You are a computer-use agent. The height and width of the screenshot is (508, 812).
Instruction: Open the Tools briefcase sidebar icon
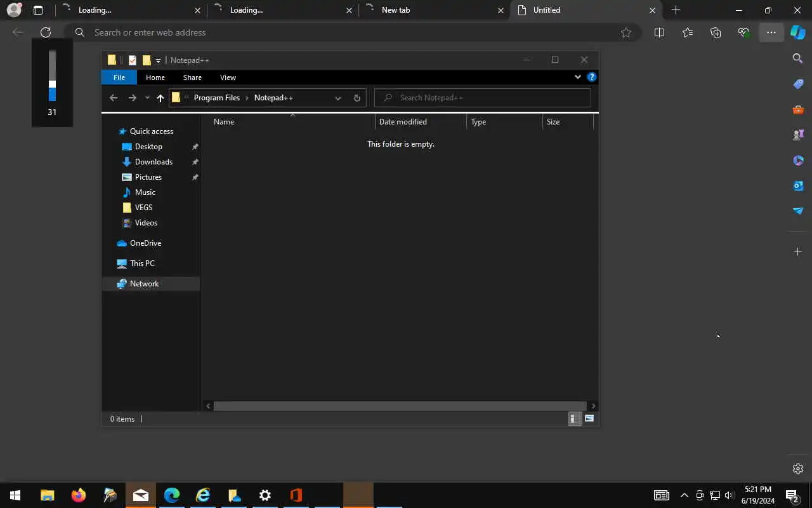pyautogui.click(x=798, y=109)
